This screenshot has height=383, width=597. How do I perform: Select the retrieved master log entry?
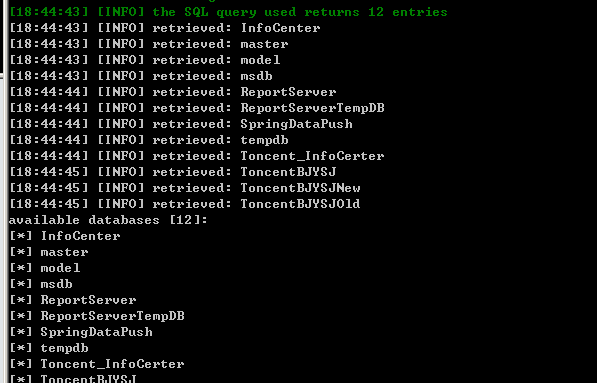pos(148,44)
